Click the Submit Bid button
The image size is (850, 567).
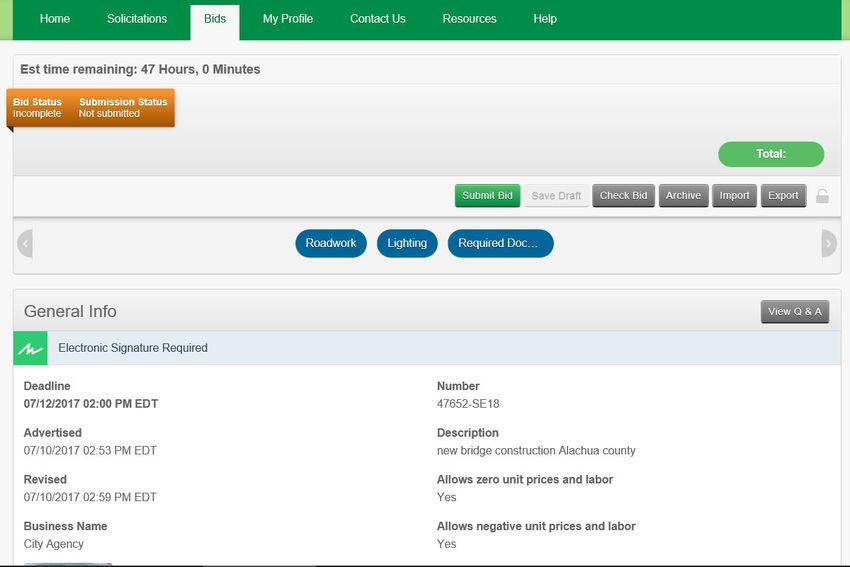click(x=487, y=196)
